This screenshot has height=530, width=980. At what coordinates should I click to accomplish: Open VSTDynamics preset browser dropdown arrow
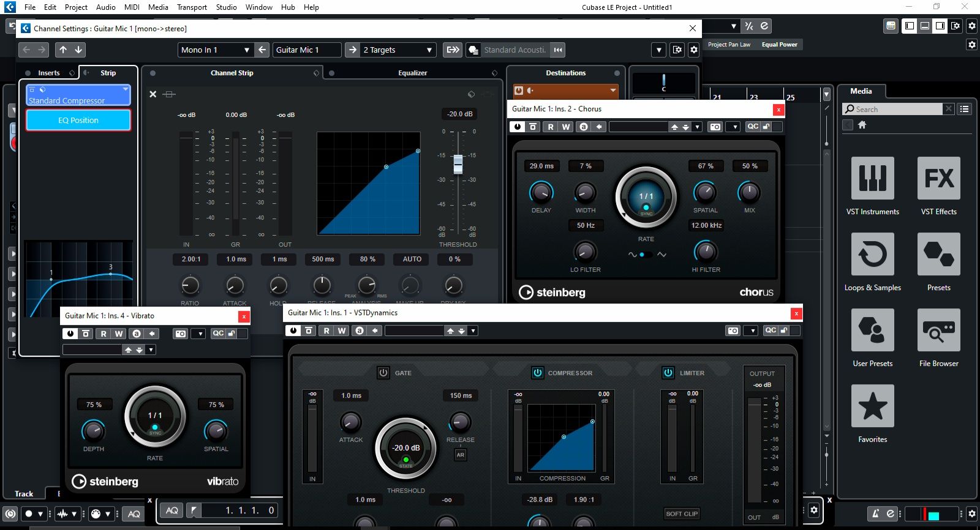[x=473, y=330]
